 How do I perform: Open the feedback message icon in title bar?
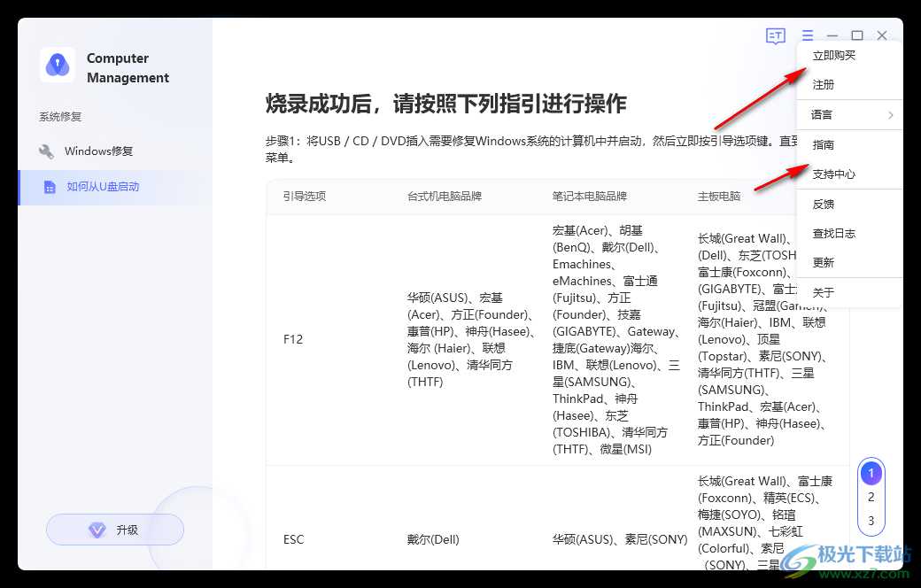pos(776,35)
